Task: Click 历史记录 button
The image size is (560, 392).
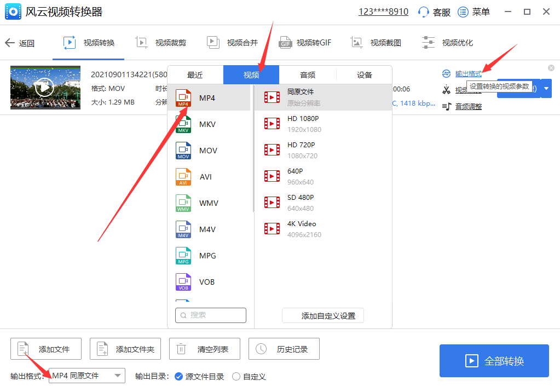Action: pyautogui.click(x=284, y=349)
